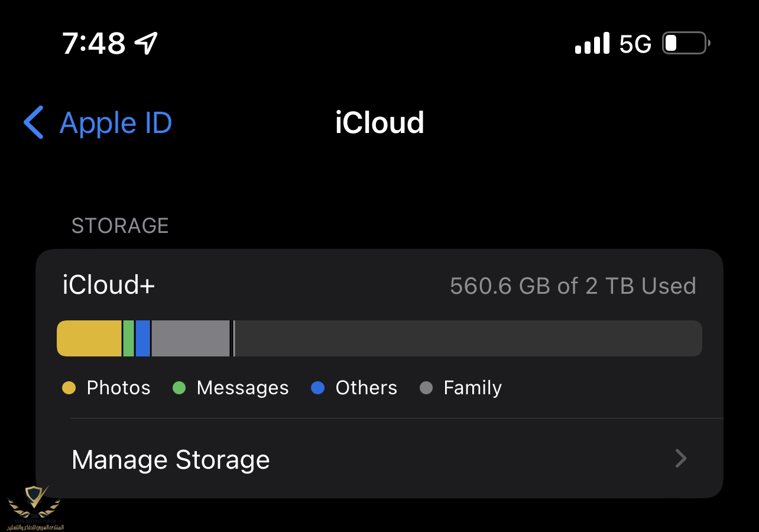Tap the unused portion of storage bar

(x=467, y=339)
